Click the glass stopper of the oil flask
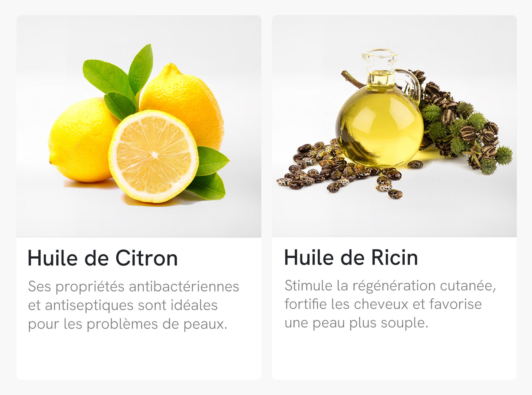The image size is (532, 395). click(380, 57)
